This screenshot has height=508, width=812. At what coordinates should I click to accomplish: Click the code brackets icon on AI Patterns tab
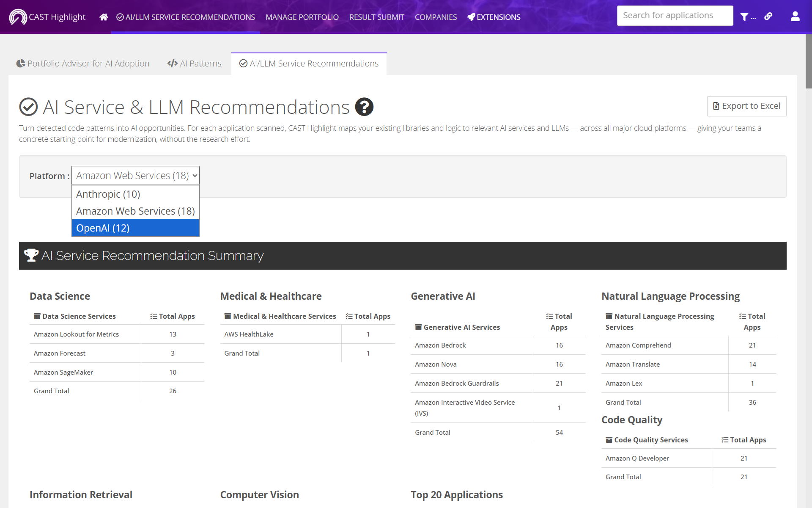tap(172, 63)
